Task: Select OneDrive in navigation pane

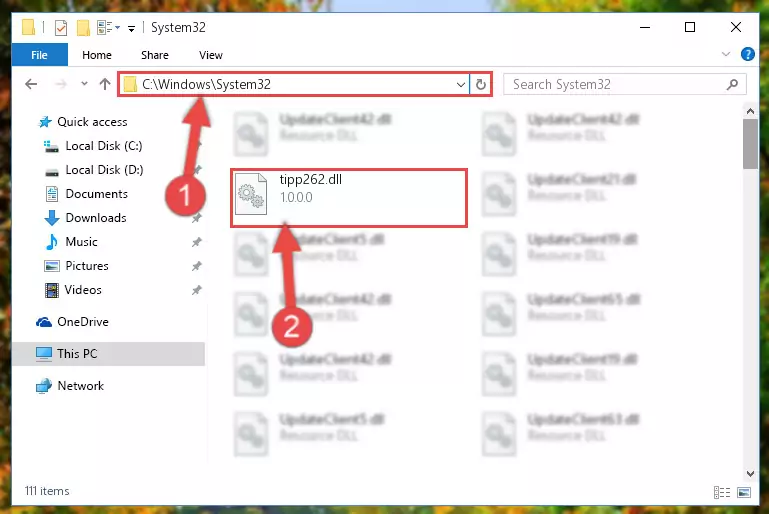Action: (x=83, y=322)
